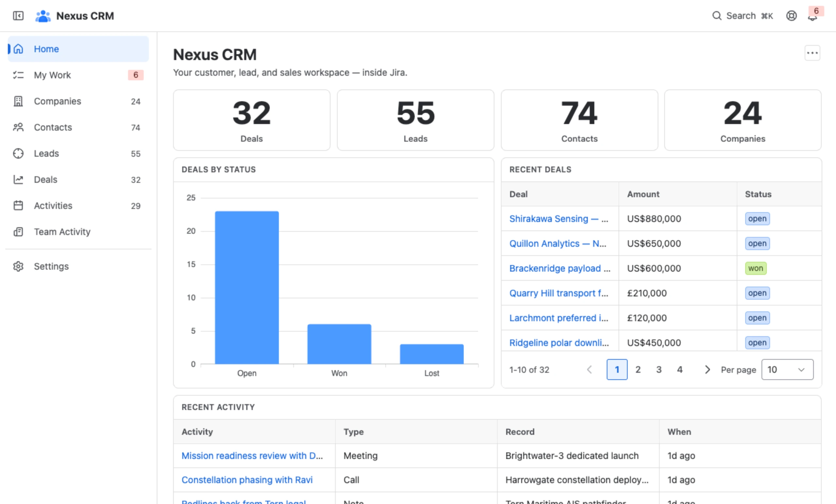Open the Brackenridge payload deal link
Image resolution: width=836 pixels, height=504 pixels.
click(x=560, y=268)
